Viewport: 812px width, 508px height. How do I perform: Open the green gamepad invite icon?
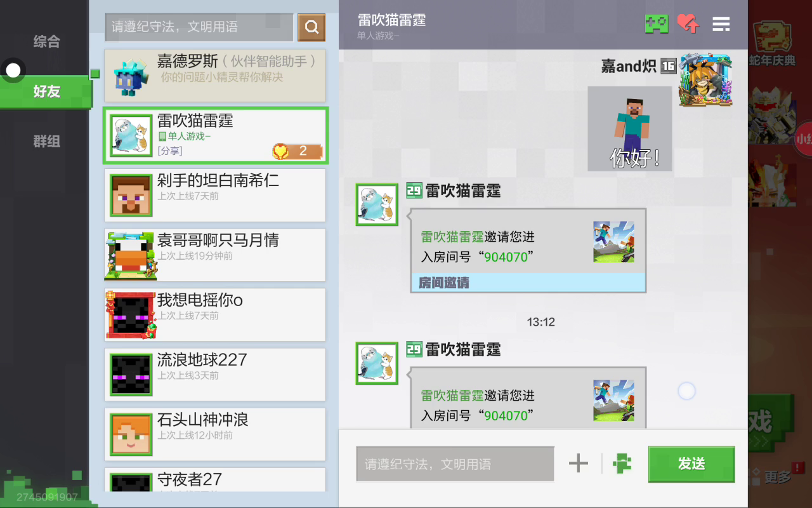click(657, 24)
